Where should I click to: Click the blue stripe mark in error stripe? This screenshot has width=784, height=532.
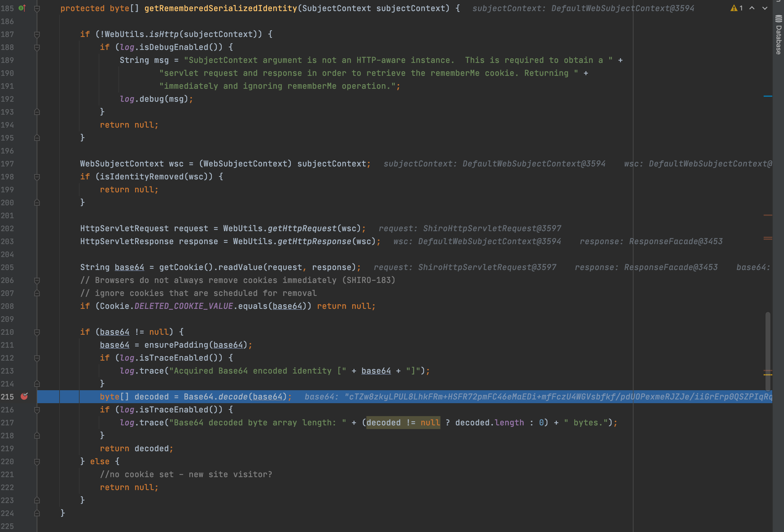[768, 96]
